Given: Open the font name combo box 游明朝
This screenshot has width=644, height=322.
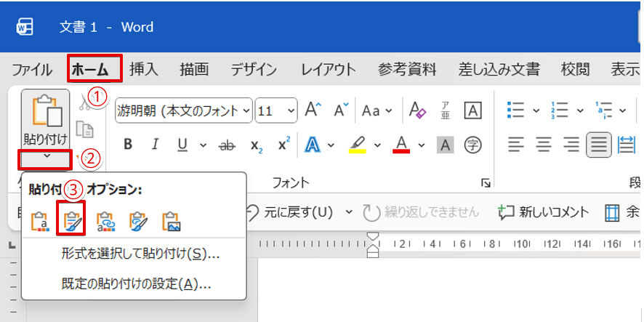Looking at the screenshot, I should point(184,110).
